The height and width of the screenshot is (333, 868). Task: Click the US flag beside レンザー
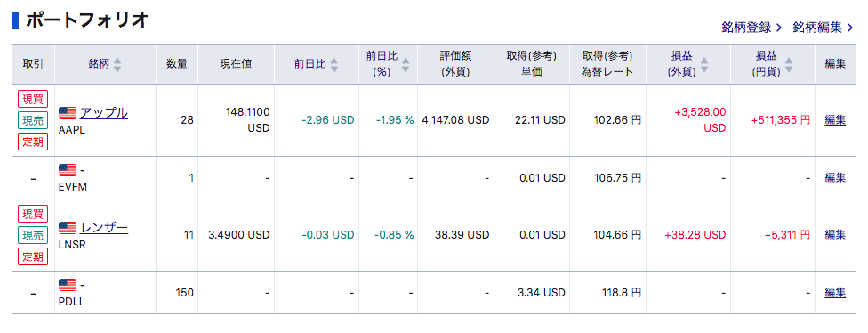pos(68,228)
